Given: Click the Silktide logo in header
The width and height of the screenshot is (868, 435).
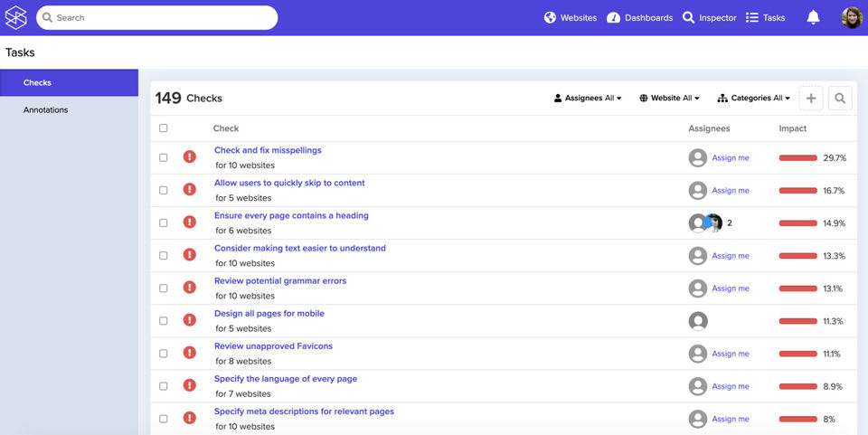Looking at the screenshot, I should pos(16,18).
